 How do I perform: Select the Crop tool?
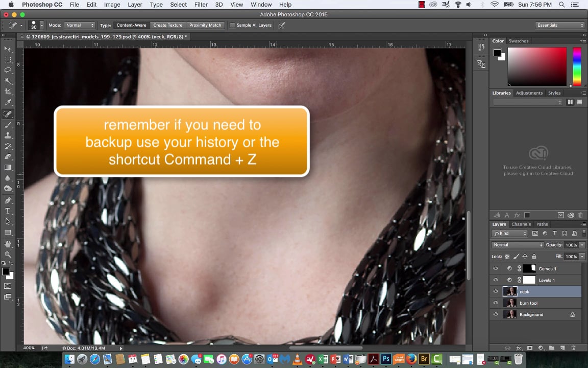point(8,91)
